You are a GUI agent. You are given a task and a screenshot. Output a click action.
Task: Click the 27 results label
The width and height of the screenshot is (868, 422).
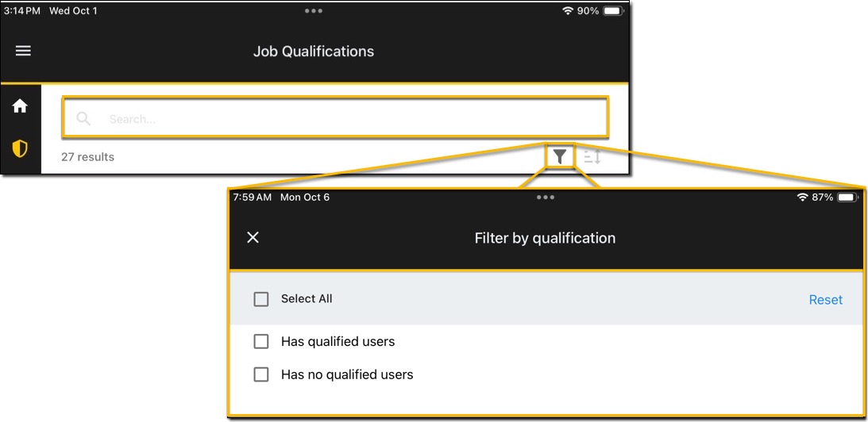87,157
